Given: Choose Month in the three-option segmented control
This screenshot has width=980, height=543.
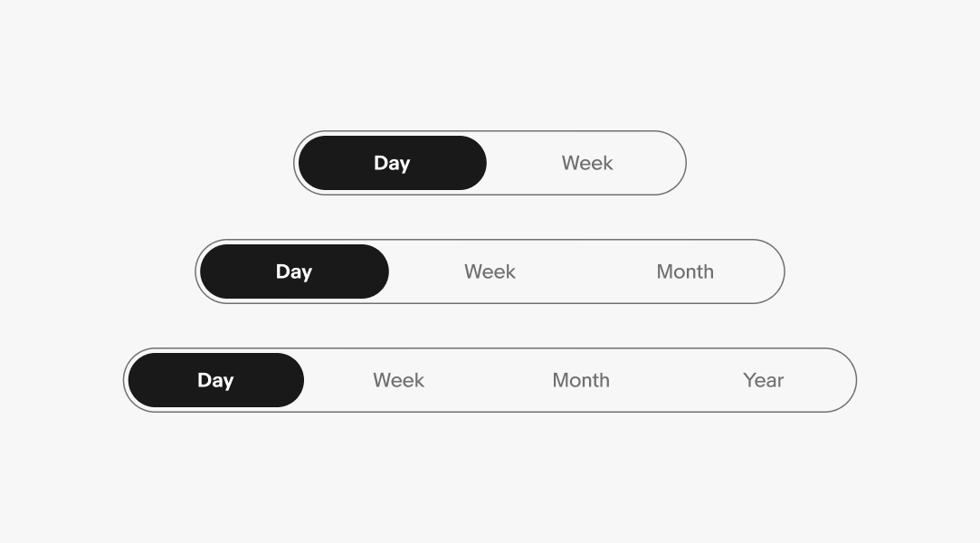Looking at the screenshot, I should coord(685,271).
